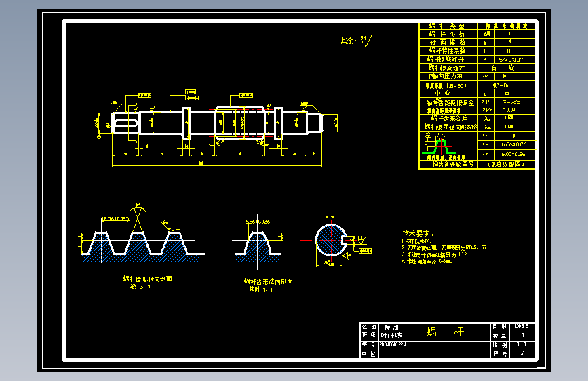This screenshot has width=588, height=381.
Task: Click the '蜗杆特性系数' table row label
Action: [448, 51]
